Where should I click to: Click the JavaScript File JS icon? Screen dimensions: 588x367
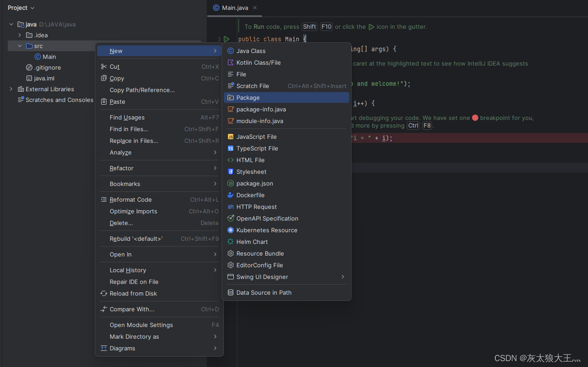[231, 137]
